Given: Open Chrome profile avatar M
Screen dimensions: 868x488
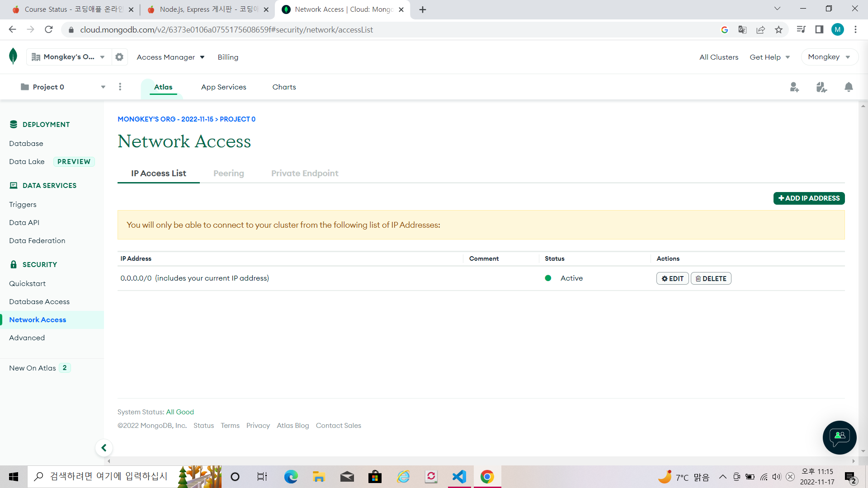Looking at the screenshot, I should click(837, 30).
